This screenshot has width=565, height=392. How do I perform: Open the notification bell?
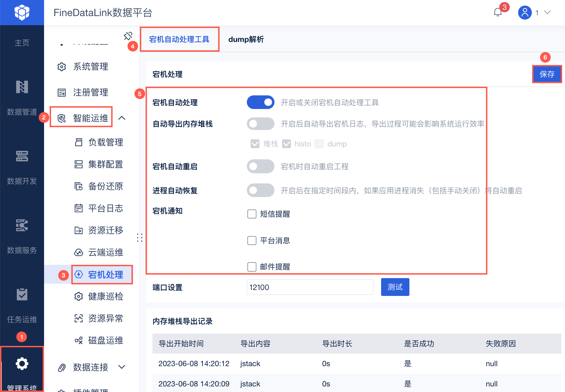498,13
